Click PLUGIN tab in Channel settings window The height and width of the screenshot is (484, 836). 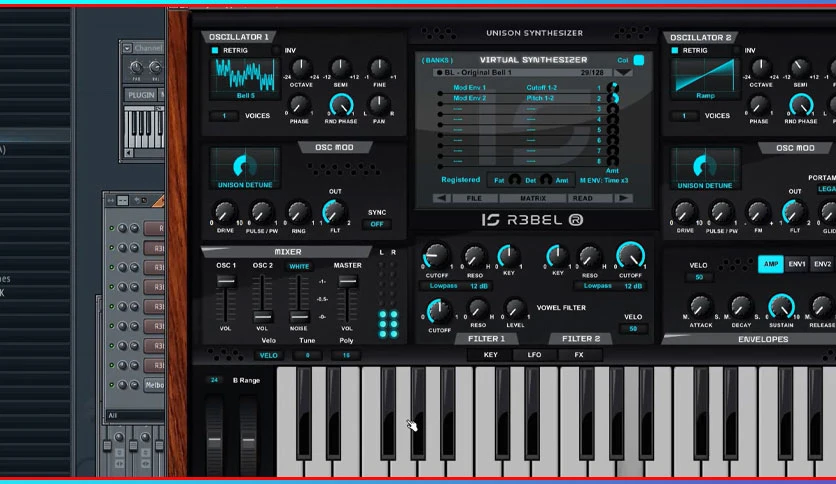click(x=141, y=95)
